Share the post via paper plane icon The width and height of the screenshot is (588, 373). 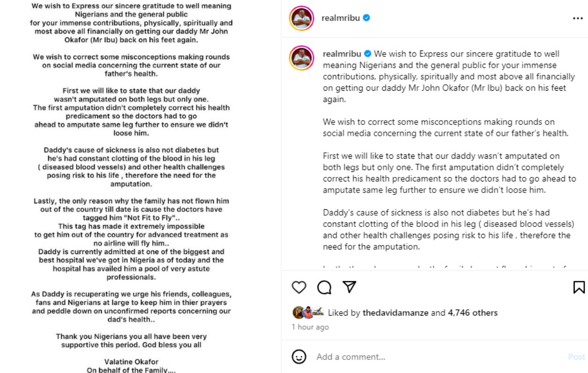click(x=349, y=287)
